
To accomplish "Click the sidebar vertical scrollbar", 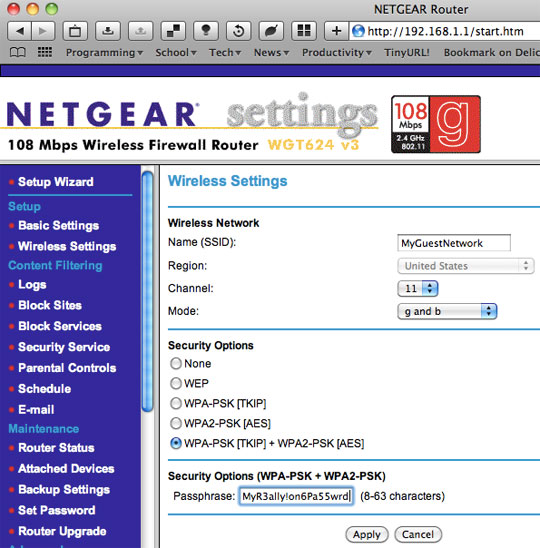I will (x=147, y=291).
